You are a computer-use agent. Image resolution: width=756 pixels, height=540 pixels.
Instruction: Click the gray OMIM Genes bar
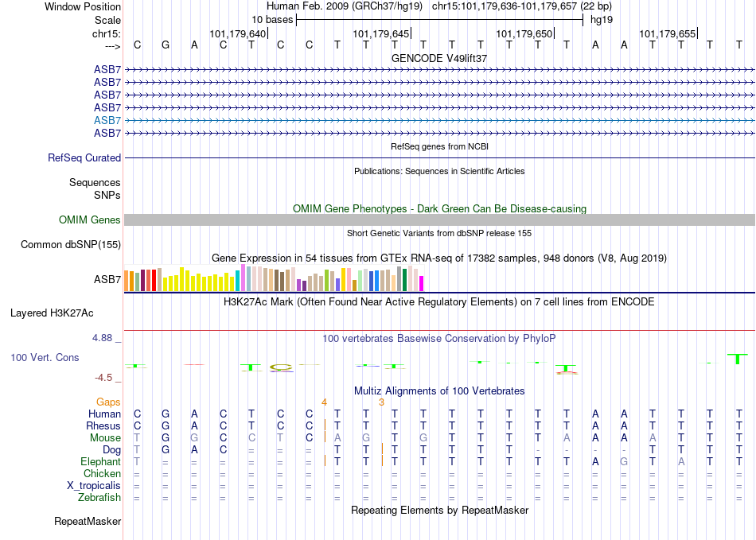439,220
